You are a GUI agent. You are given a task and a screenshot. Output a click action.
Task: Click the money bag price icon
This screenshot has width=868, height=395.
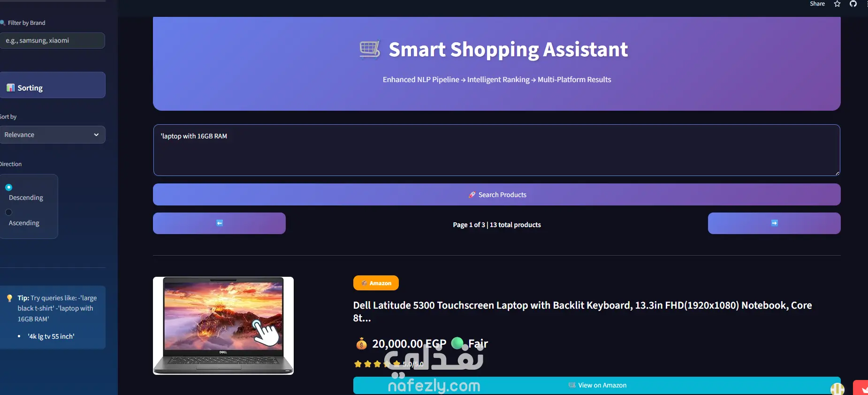pyautogui.click(x=361, y=344)
